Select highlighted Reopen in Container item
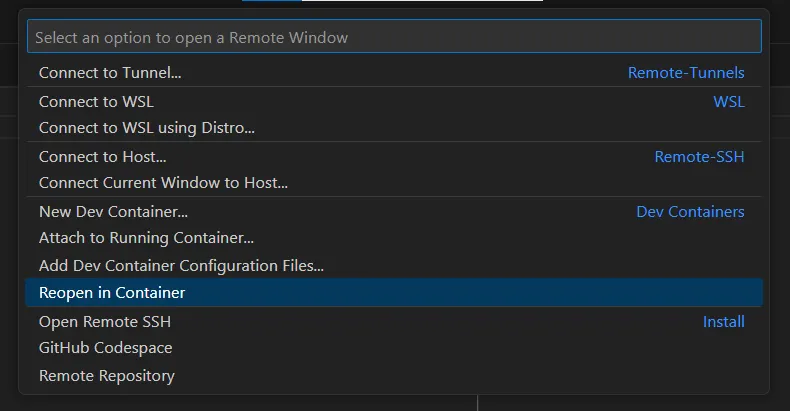 click(112, 293)
